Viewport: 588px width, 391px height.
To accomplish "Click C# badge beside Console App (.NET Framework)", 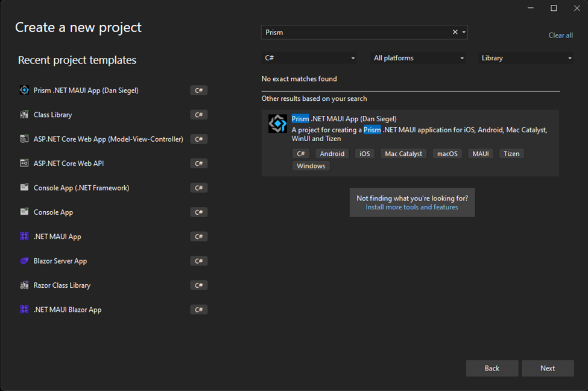I will point(199,188).
